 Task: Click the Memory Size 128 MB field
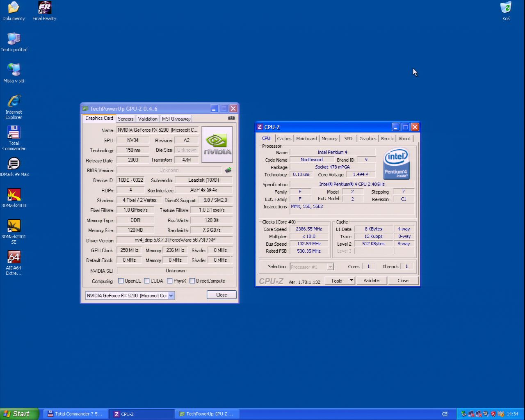tap(135, 230)
